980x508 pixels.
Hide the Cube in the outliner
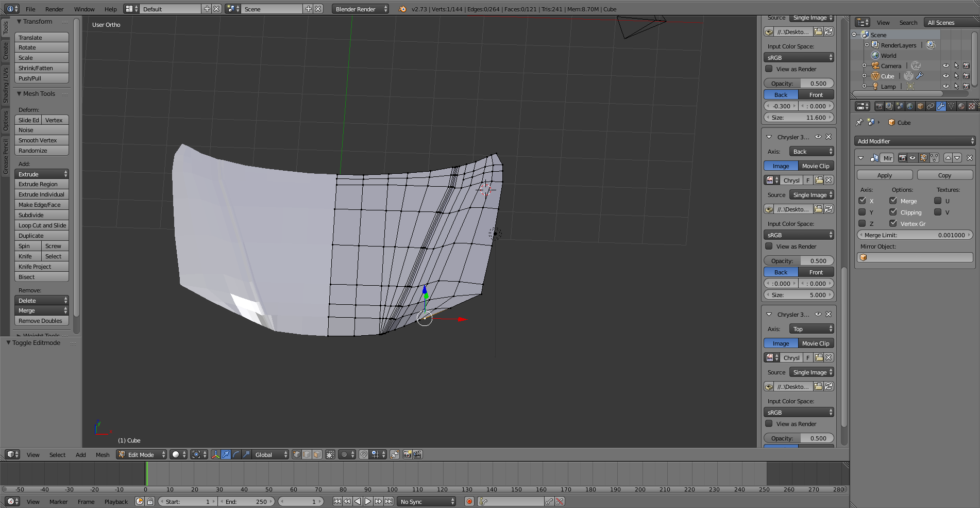coord(945,76)
